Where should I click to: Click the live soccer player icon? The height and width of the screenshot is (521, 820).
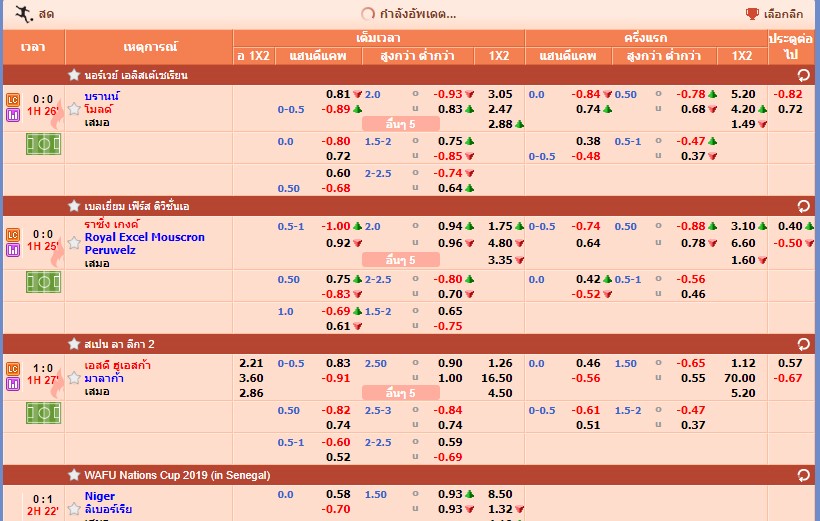[x=24, y=14]
